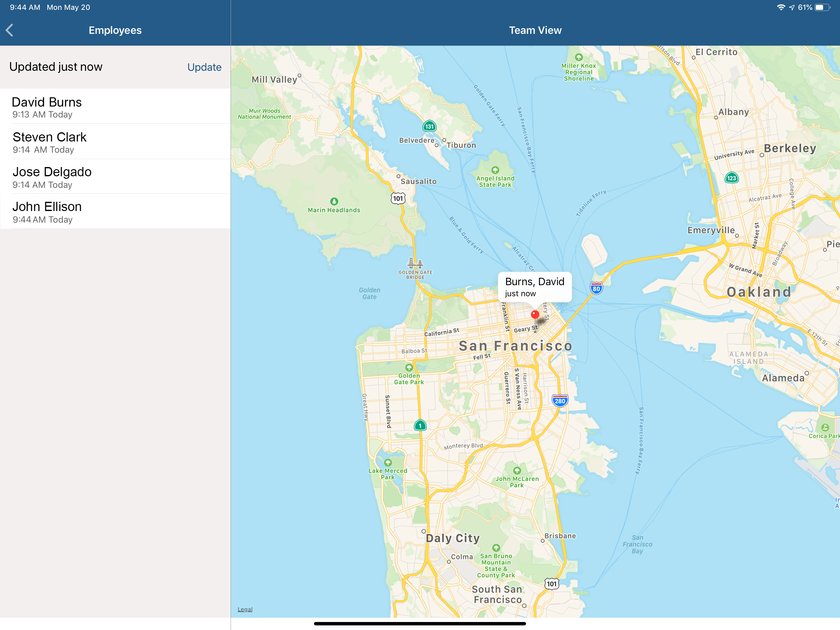Tap the Angel Island State Park icon

(495, 170)
